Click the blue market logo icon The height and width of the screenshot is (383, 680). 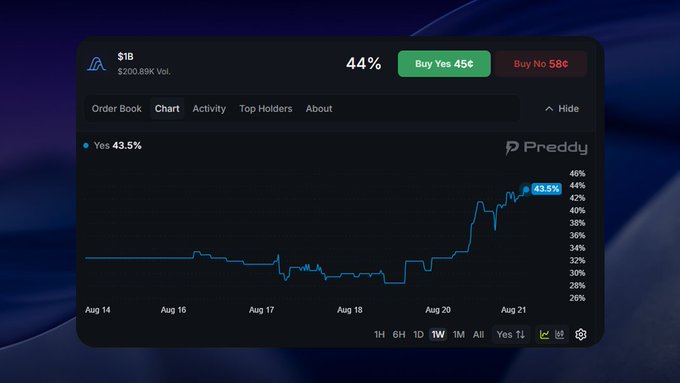(x=96, y=64)
